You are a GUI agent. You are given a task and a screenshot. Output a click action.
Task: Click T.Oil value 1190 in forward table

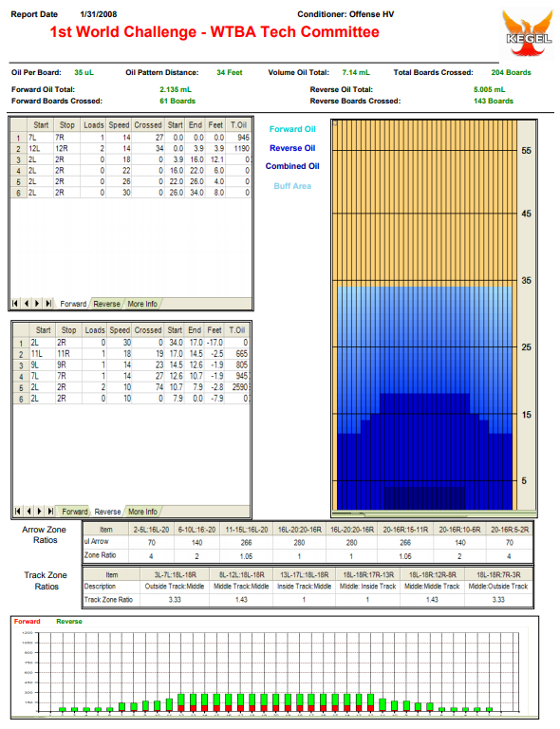239,148
